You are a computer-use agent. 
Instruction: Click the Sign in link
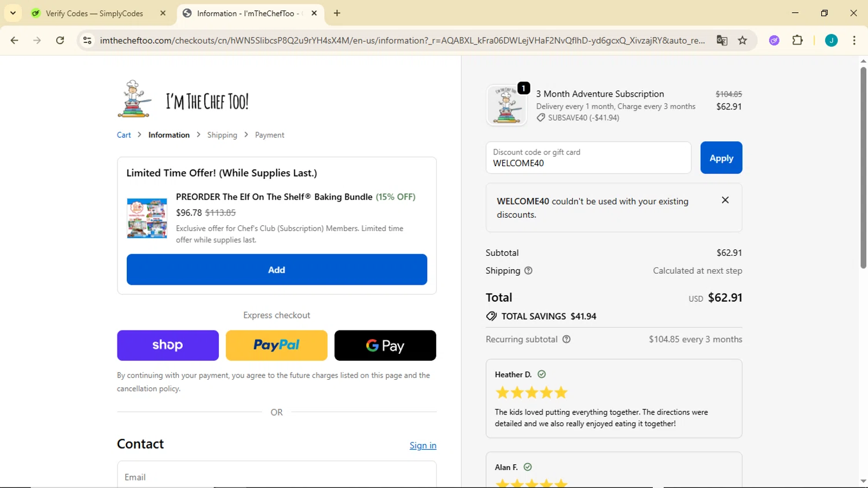click(x=423, y=445)
